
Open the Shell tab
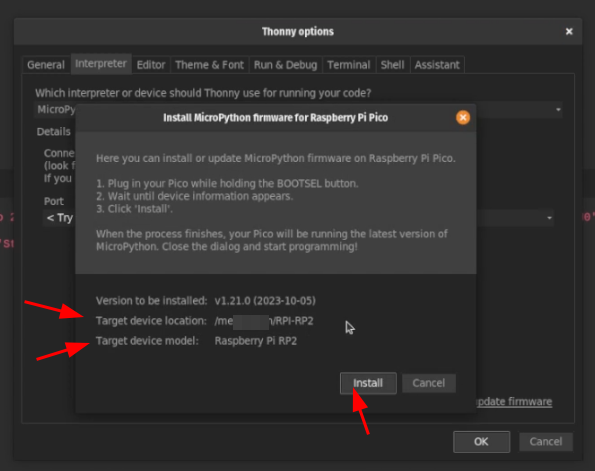point(392,65)
